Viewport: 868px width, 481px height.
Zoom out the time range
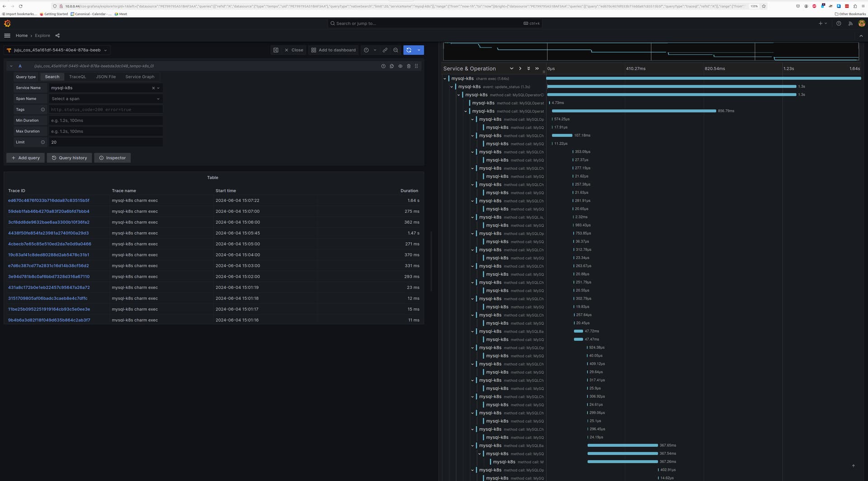click(x=396, y=50)
